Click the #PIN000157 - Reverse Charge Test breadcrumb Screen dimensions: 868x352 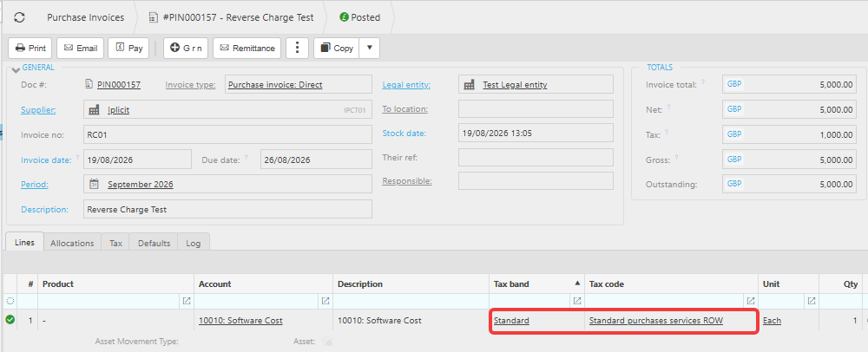[x=232, y=17]
